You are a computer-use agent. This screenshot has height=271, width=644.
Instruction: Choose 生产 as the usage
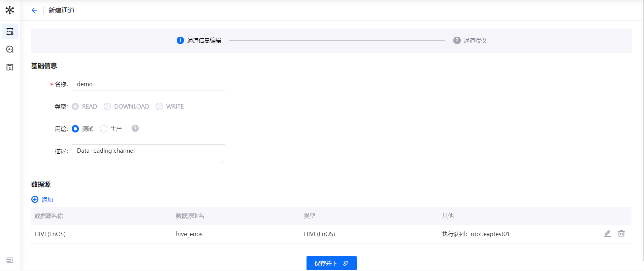(103, 129)
